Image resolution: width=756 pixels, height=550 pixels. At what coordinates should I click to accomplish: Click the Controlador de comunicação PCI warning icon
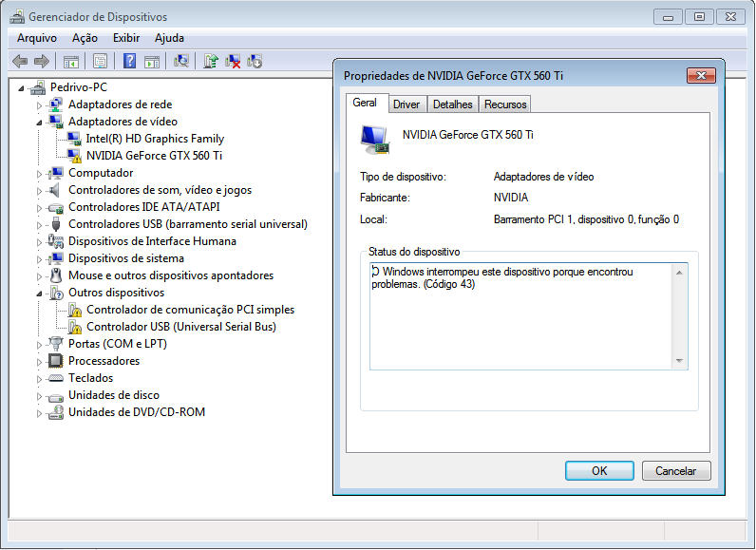coord(74,310)
